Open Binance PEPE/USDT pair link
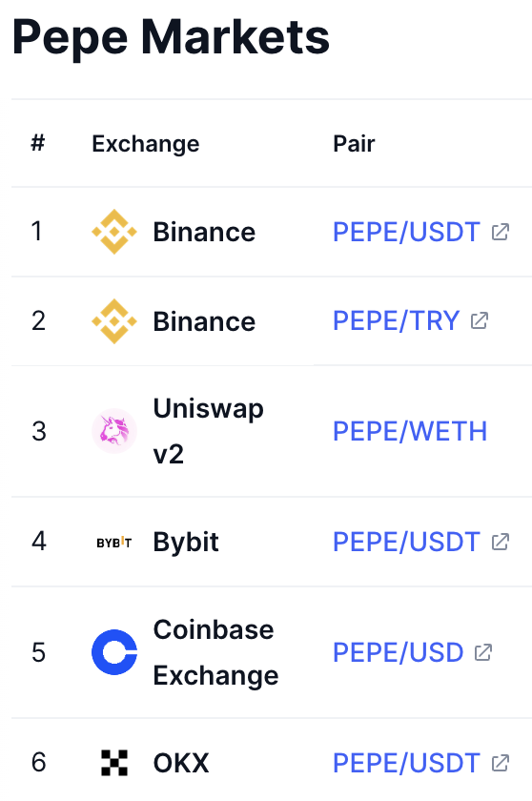 point(406,232)
